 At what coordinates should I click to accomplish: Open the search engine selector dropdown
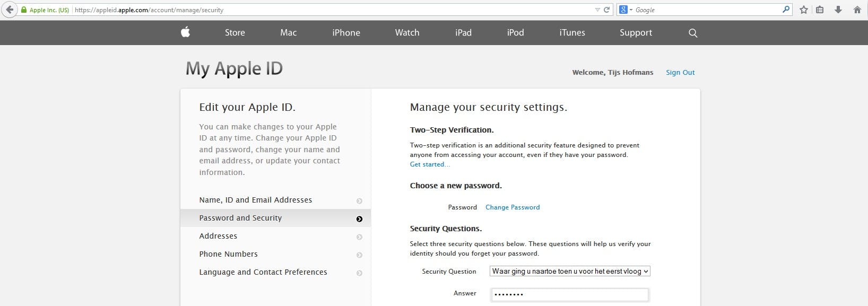coord(626,10)
